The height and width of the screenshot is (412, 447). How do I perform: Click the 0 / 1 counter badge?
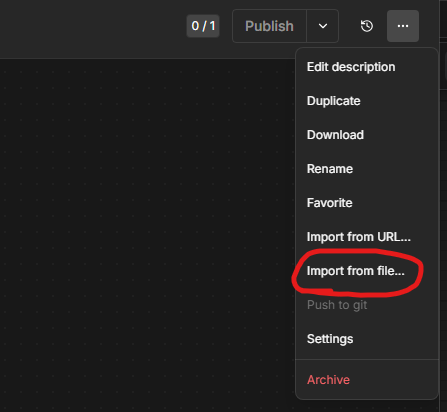(x=203, y=26)
